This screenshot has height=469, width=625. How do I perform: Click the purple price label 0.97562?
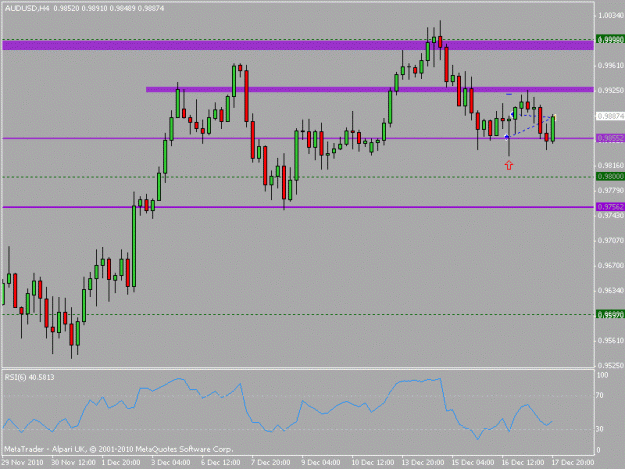610,207
